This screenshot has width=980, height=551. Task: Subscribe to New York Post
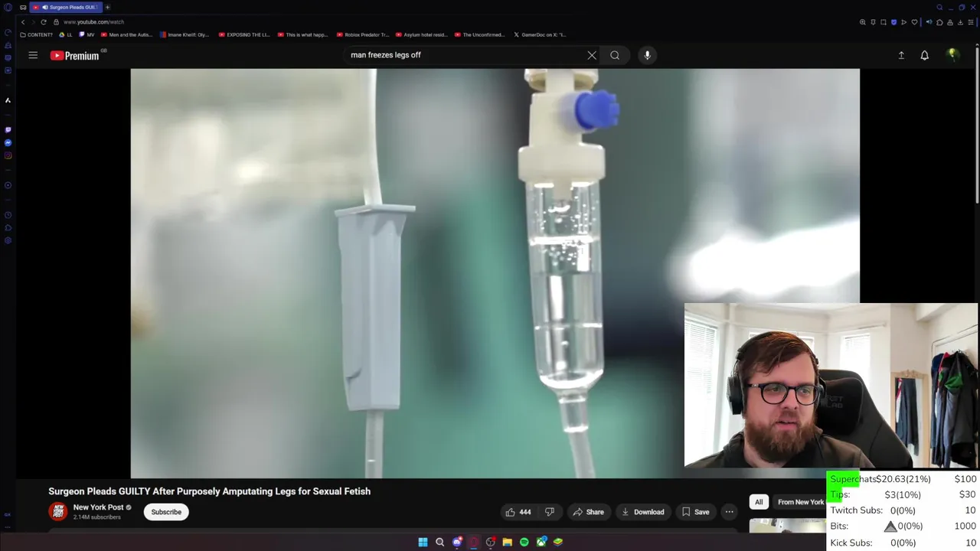pyautogui.click(x=166, y=512)
